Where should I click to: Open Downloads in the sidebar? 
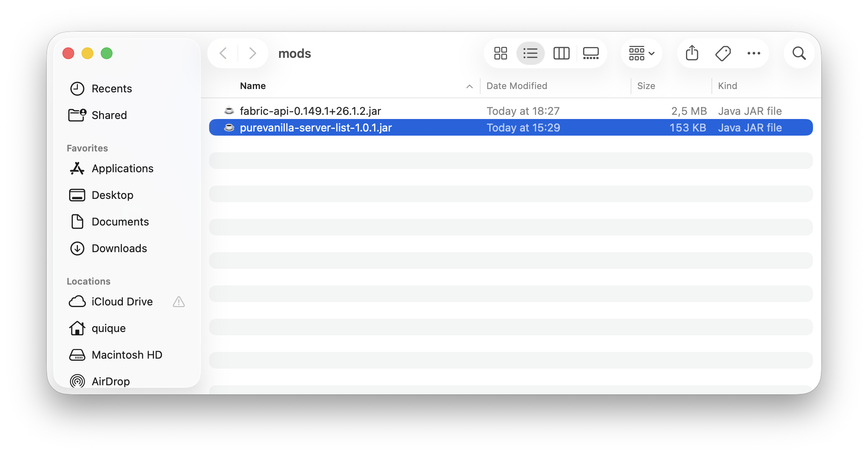pos(119,248)
